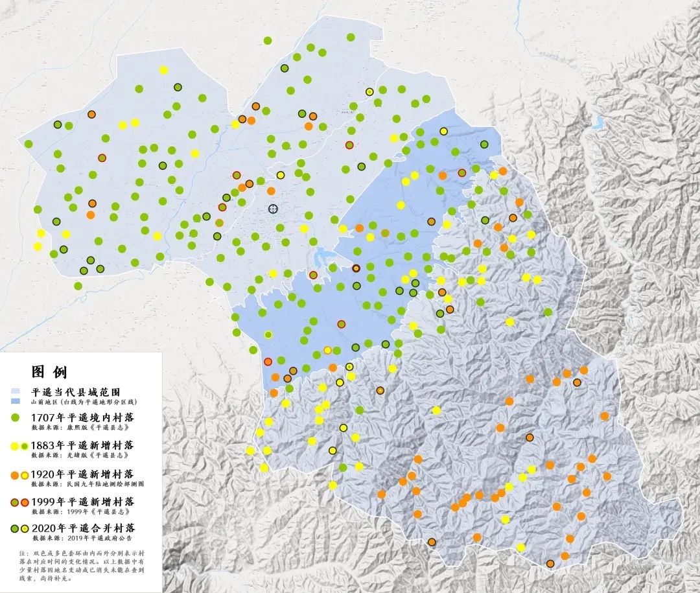Click the green dot legend symbol for 1707 villages

[x=16, y=417]
